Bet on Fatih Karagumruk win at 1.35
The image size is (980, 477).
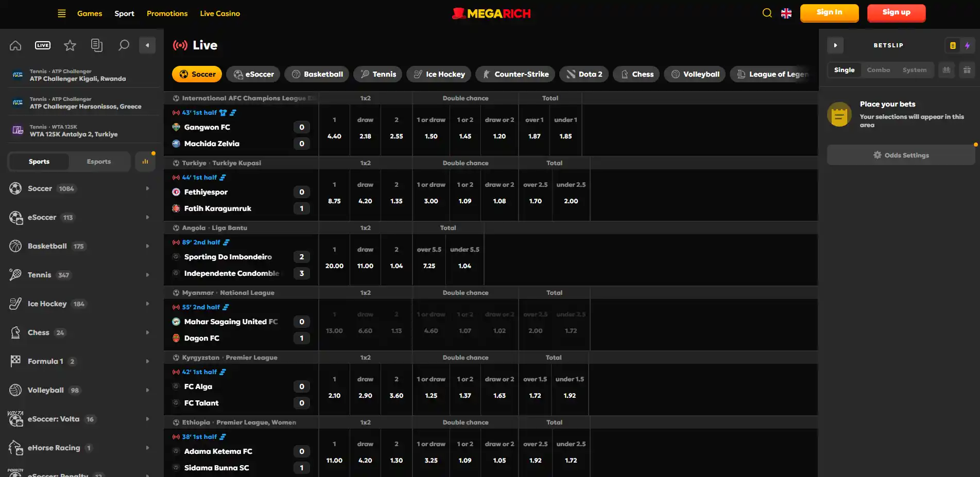(396, 194)
